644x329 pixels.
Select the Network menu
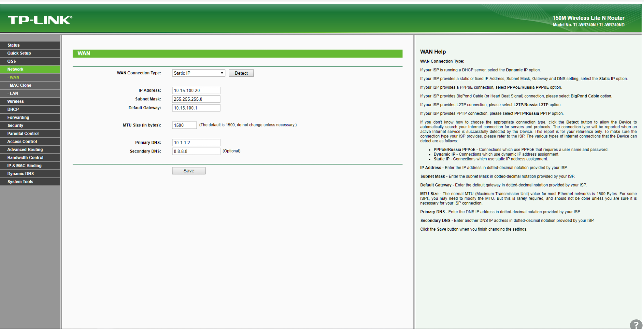point(30,69)
